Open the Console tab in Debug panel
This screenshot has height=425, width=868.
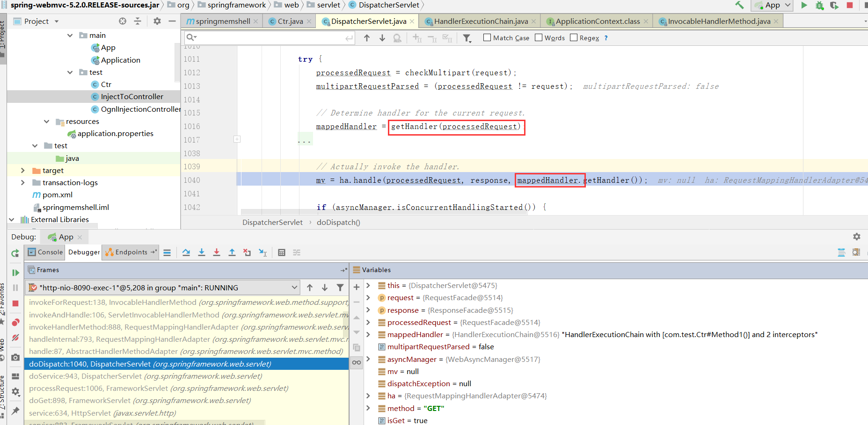tap(45, 252)
